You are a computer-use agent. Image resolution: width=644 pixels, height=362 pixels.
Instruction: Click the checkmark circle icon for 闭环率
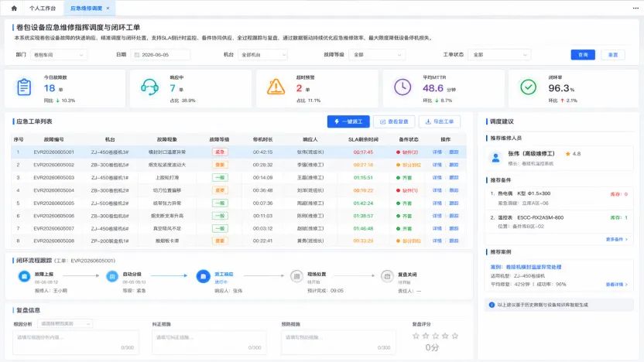[x=528, y=87]
